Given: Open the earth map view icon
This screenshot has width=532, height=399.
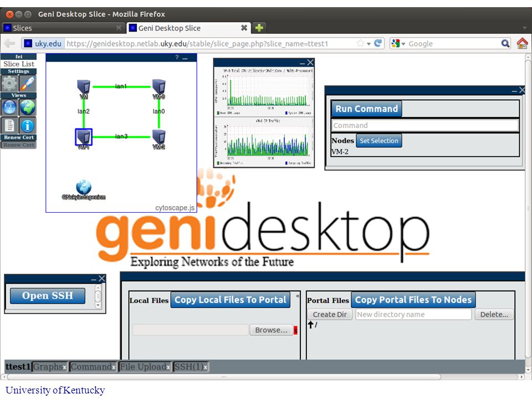Looking at the screenshot, I should pyautogui.click(x=28, y=107).
